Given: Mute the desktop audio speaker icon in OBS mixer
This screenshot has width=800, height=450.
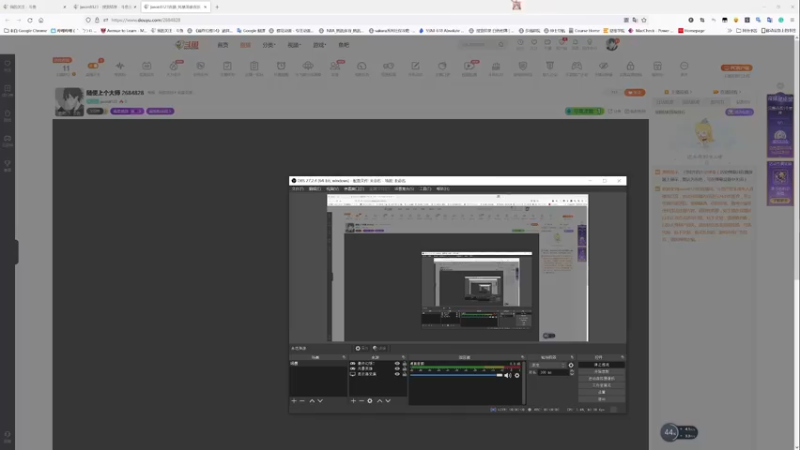Looking at the screenshot, I should tap(508, 376).
